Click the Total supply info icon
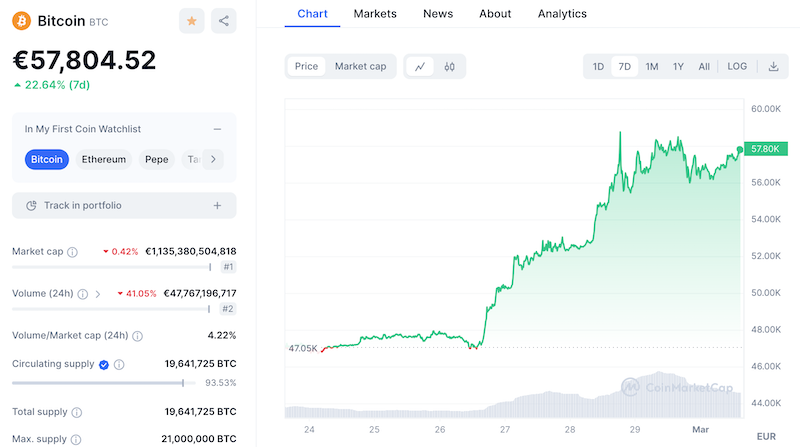 point(77,412)
